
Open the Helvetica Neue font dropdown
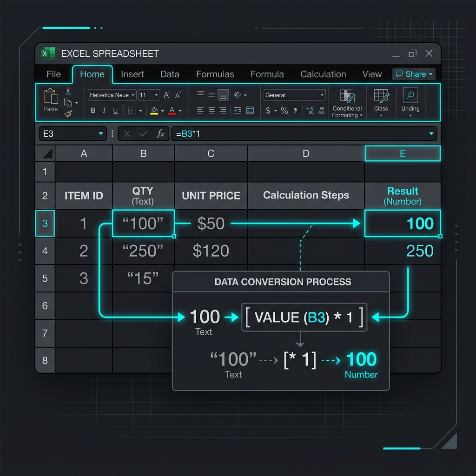point(112,95)
